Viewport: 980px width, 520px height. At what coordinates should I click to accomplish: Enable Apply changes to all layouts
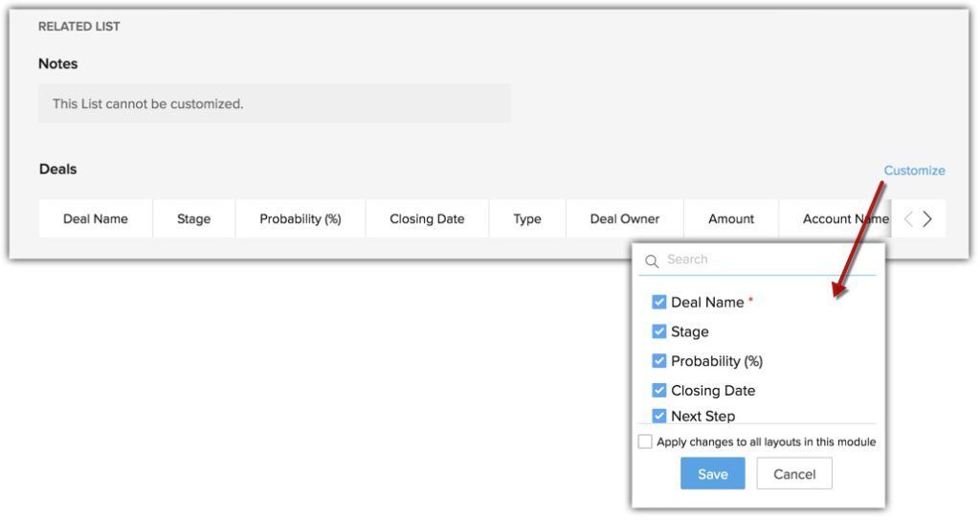coord(645,441)
